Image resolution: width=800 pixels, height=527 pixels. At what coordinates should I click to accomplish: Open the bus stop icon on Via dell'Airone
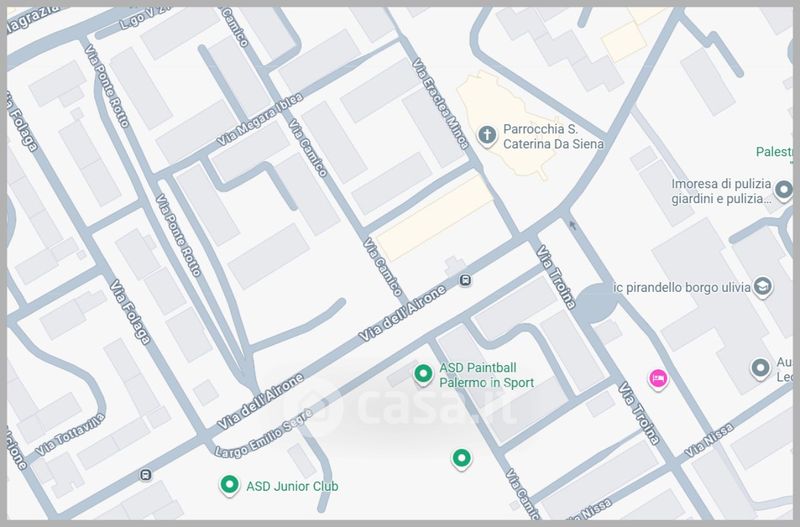coord(466,280)
